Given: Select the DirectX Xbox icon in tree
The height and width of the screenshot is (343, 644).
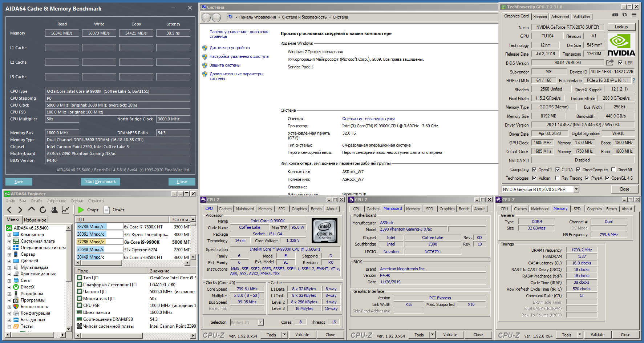Looking at the screenshot, I should [x=16, y=287].
